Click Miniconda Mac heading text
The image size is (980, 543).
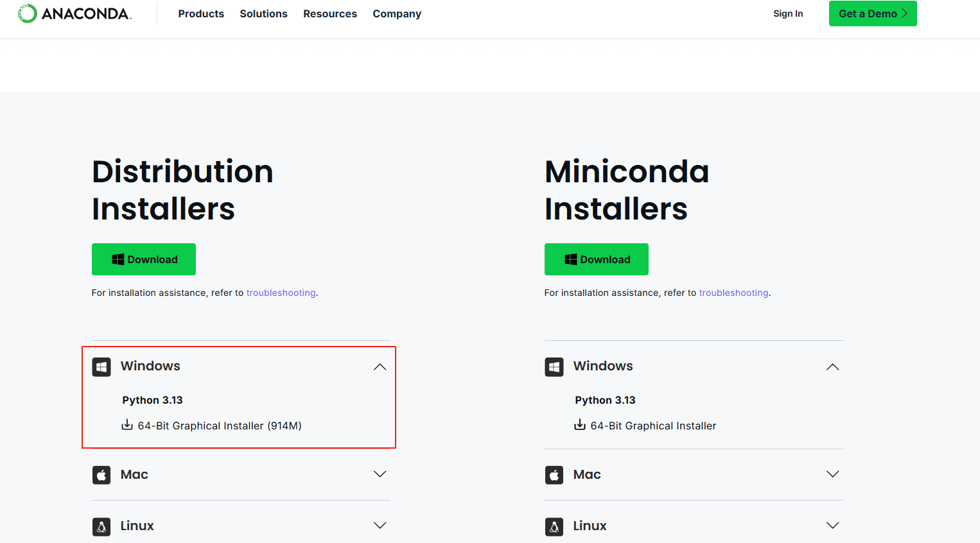tap(587, 474)
